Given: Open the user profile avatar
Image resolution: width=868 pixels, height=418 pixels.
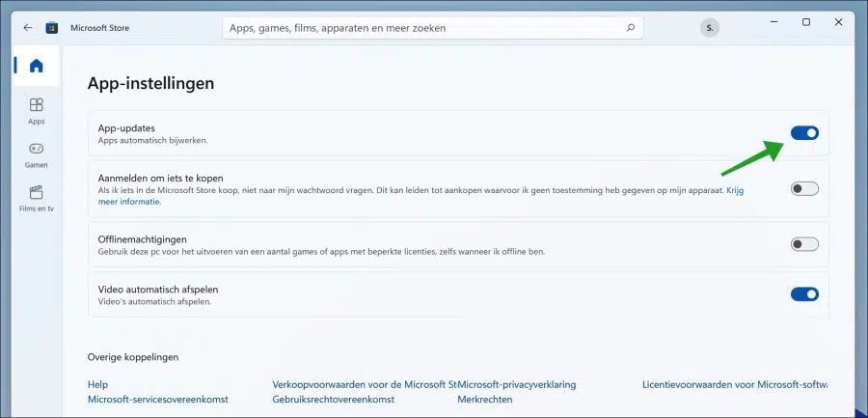Looking at the screenshot, I should click(x=710, y=27).
